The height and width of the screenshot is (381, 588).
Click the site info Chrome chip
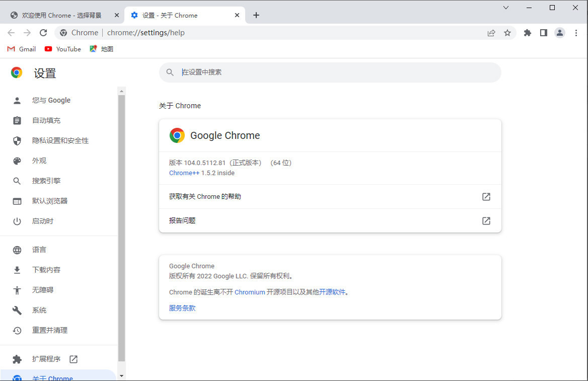[79, 33]
